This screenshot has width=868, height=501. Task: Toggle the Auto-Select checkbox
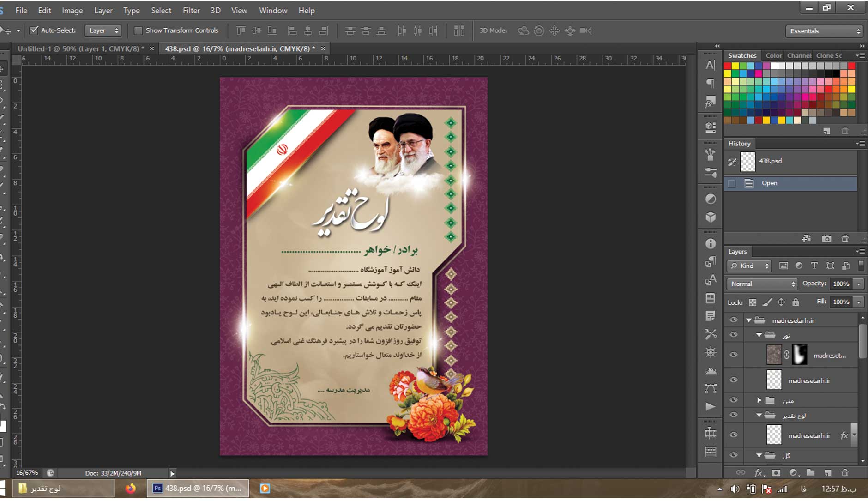click(x=34, y=30)
